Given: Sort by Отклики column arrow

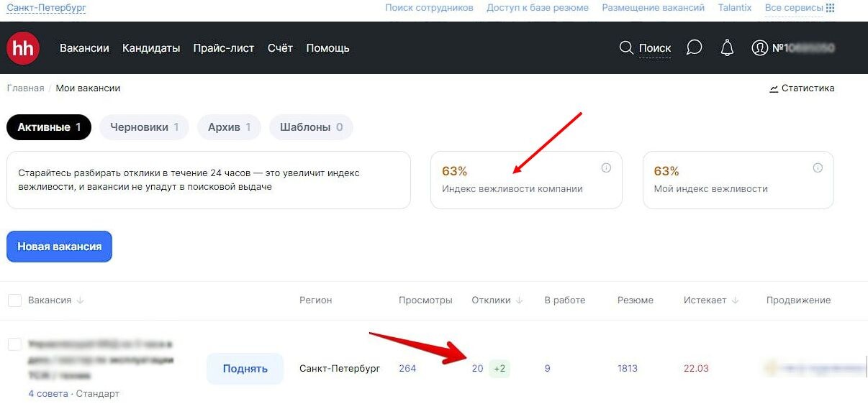Looking at the screenshot, I should pyautogui.click(x=519, y=300).
